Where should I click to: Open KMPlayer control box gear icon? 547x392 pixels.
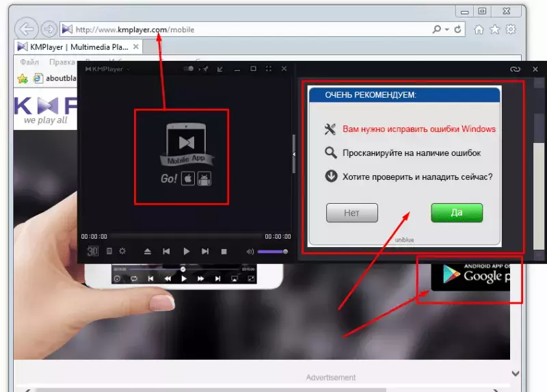click(x=122, y=251)
